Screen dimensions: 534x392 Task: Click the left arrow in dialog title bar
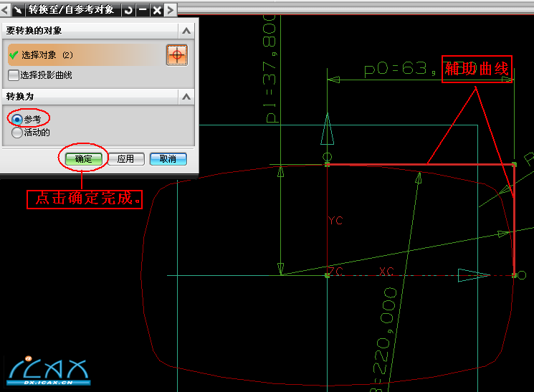click(6, 9)
